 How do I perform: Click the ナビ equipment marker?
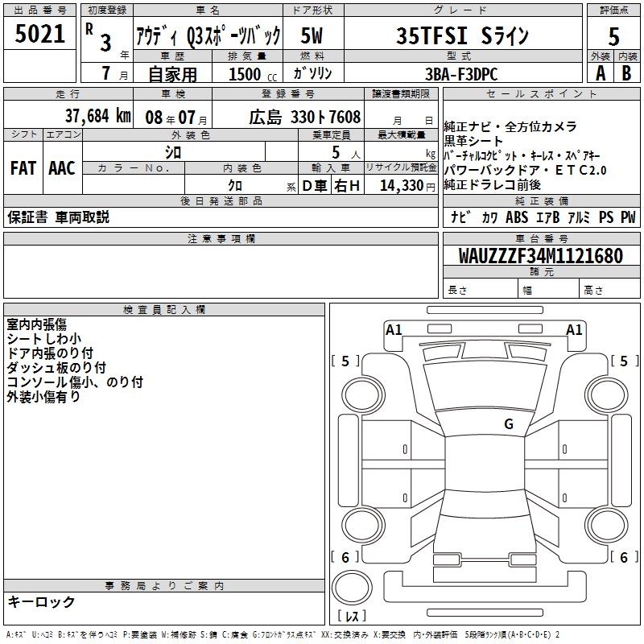click(x=460, y=217)
